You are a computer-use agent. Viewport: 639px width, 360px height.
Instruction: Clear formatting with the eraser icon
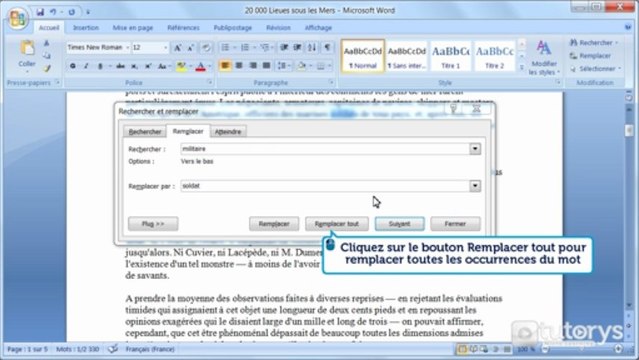click(x=206, y=48)
